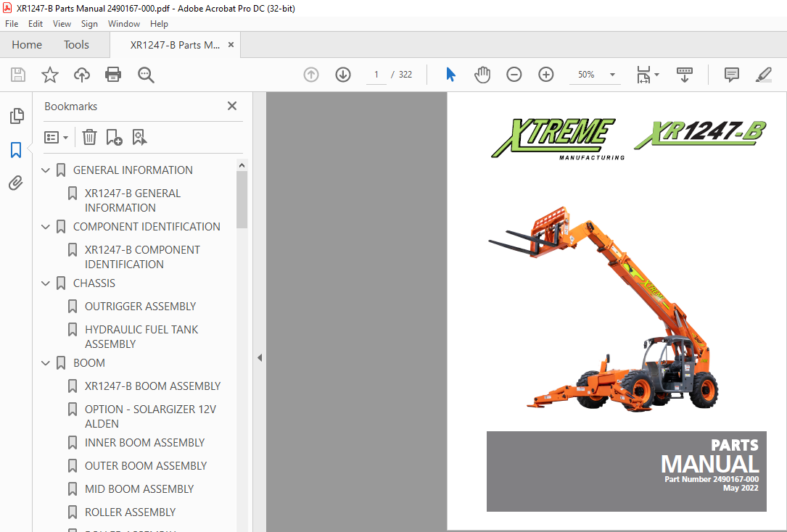Open the Window menu
The height and width of the screenshot is (532, 787).
[x=123, y=24]
